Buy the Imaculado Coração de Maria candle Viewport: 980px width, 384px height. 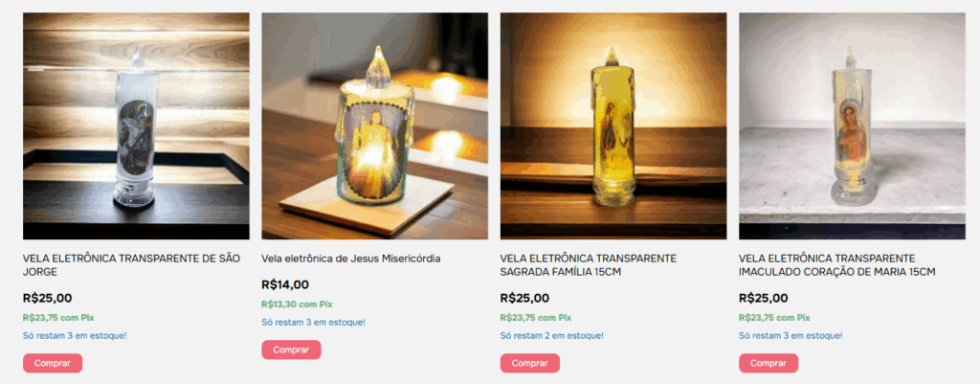(768, 363)
